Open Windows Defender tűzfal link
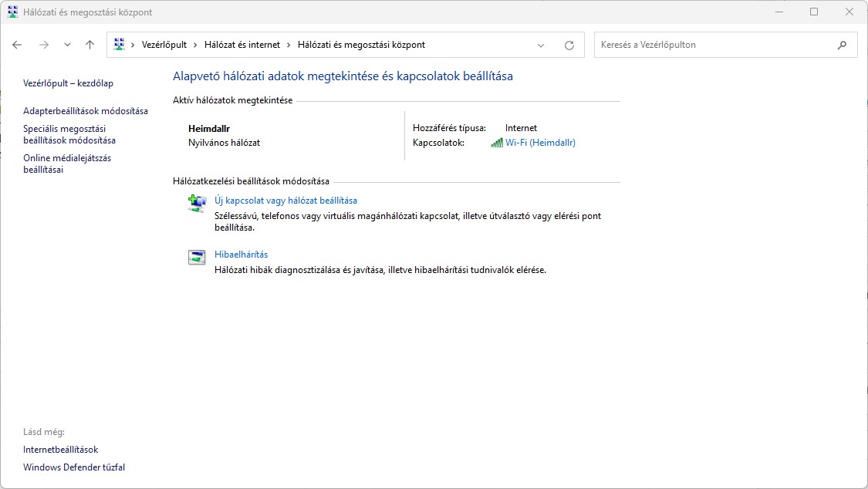This screenshot has height=489, width=868. [74, 467]
